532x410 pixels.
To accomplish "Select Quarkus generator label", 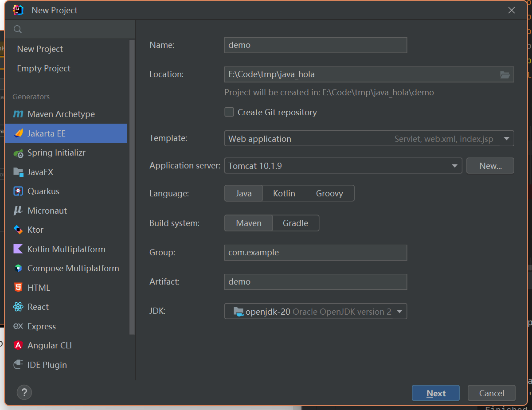I will 43,191.
